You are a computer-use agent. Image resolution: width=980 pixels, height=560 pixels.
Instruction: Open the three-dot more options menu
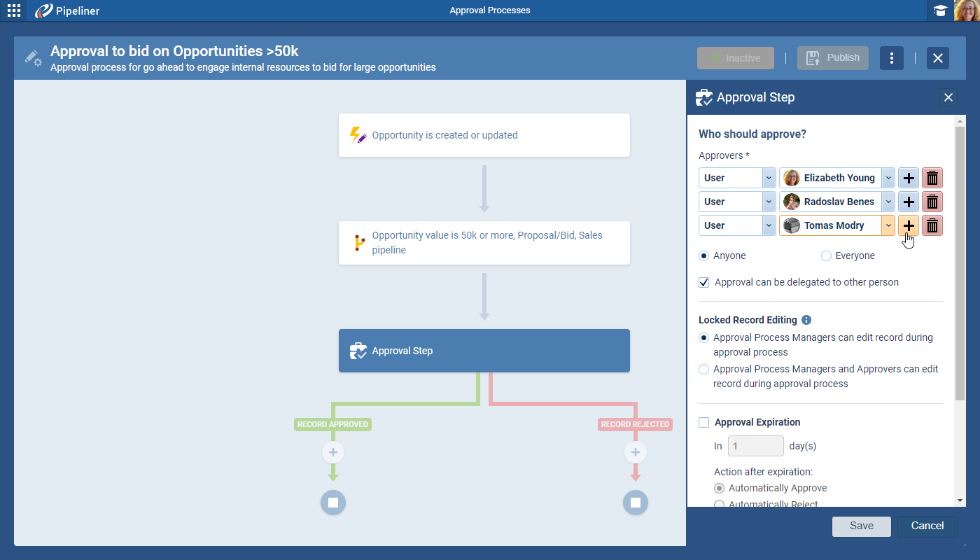(891, 58)
